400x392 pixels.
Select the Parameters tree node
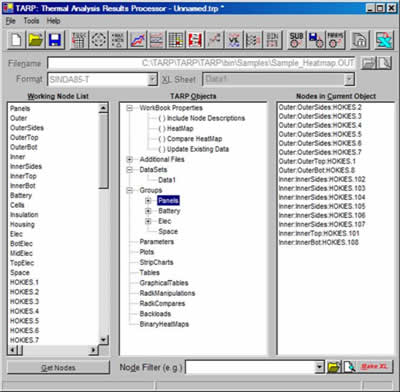[156, 242]
